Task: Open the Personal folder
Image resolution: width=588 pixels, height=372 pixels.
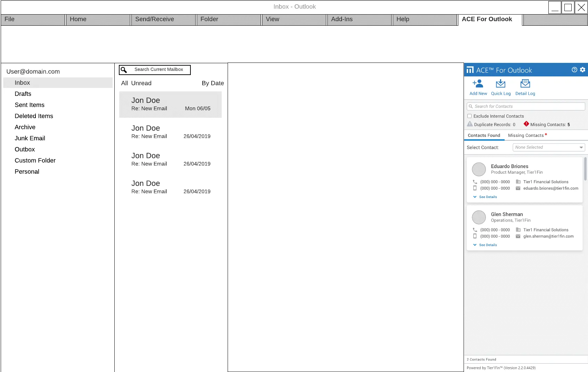Action: pos(27,172)
